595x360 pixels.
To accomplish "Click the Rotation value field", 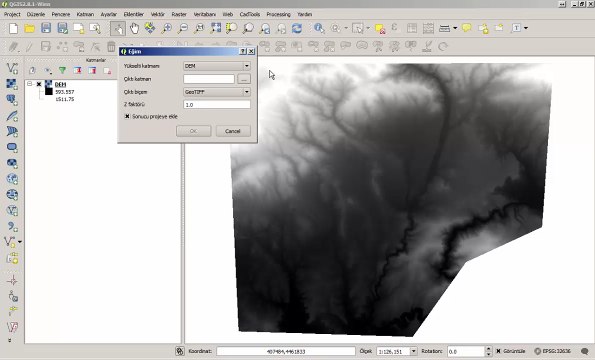I will [466, 352].
